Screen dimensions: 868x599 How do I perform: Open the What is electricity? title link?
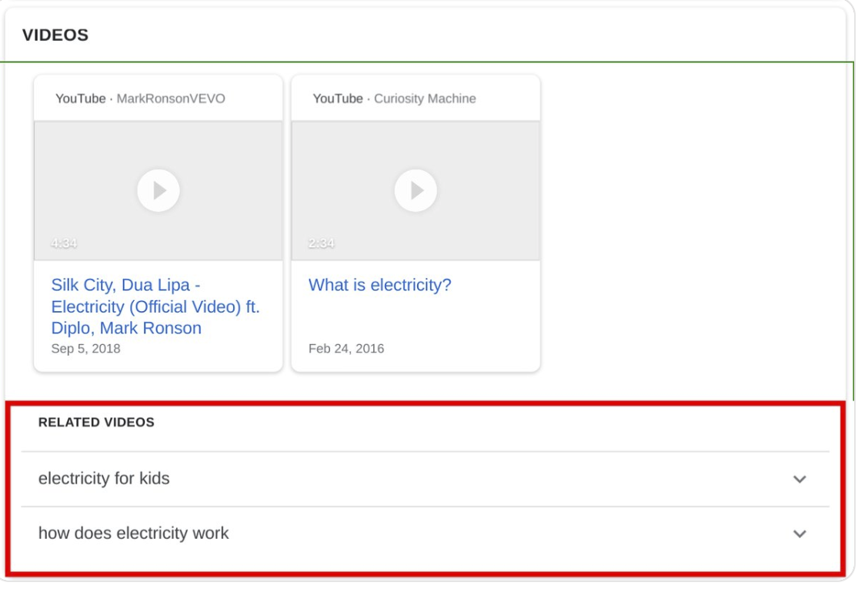[379, 286]
